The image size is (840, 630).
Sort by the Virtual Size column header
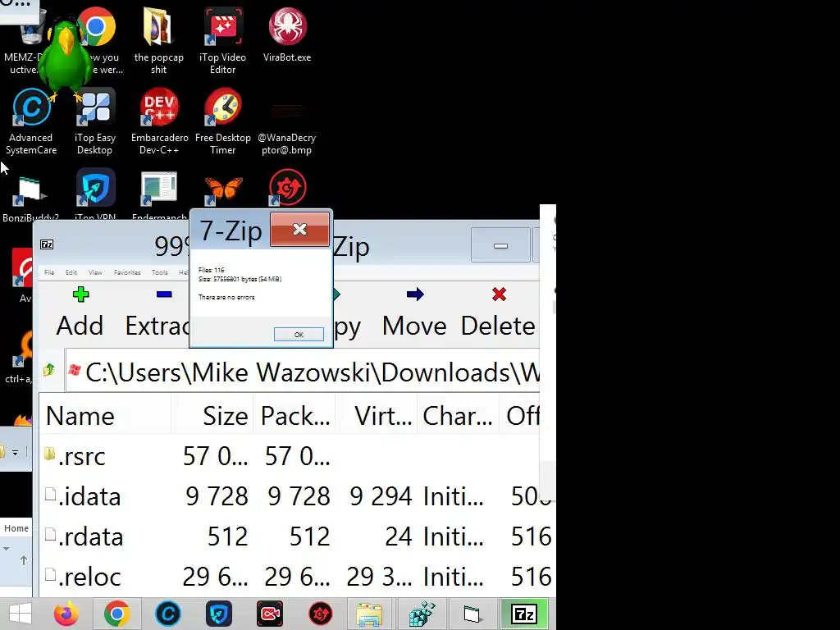click(x=377, y=416)
